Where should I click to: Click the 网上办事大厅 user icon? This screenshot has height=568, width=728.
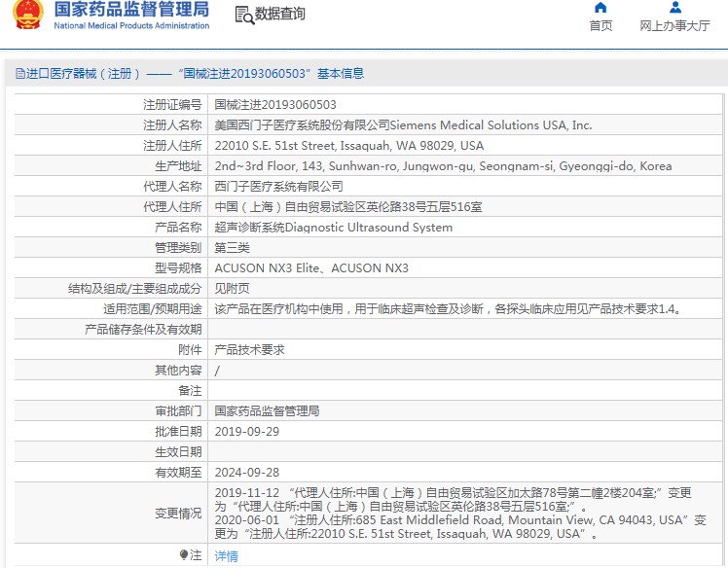coord(675,8)
